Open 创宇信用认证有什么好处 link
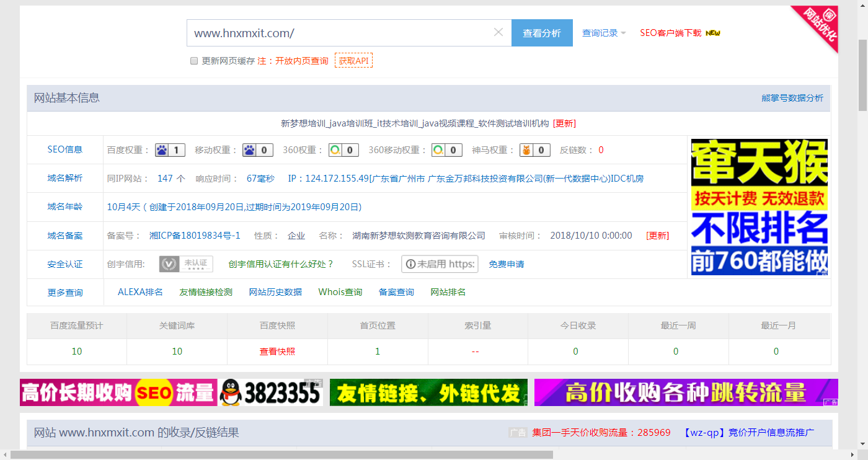This screenshot has width=868, height=460. coord(281,264)
